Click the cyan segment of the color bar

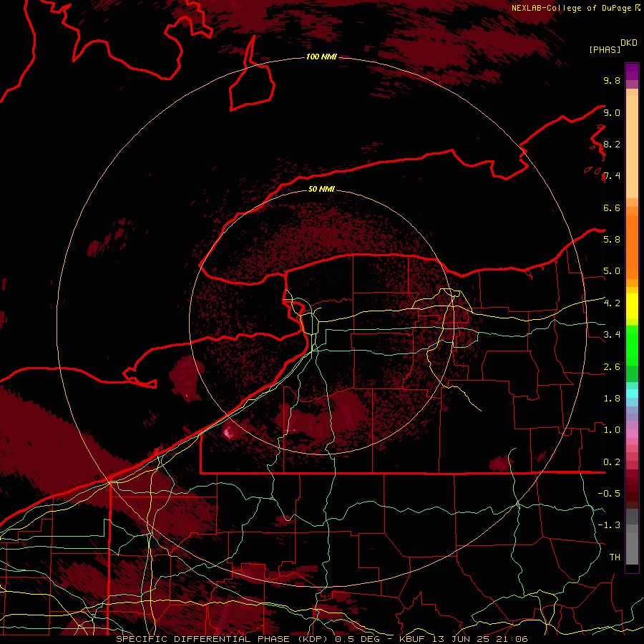click(x=632, y=393)
